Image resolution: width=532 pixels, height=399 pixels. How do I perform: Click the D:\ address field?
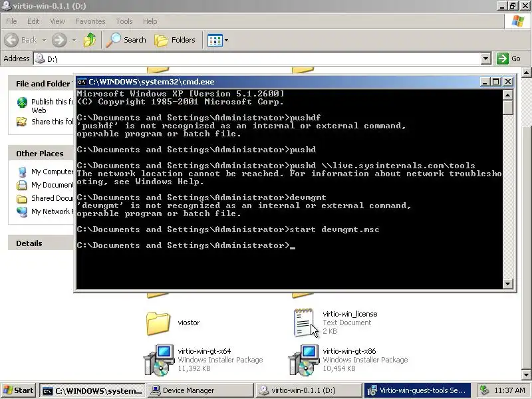click(x=257, y=59)
